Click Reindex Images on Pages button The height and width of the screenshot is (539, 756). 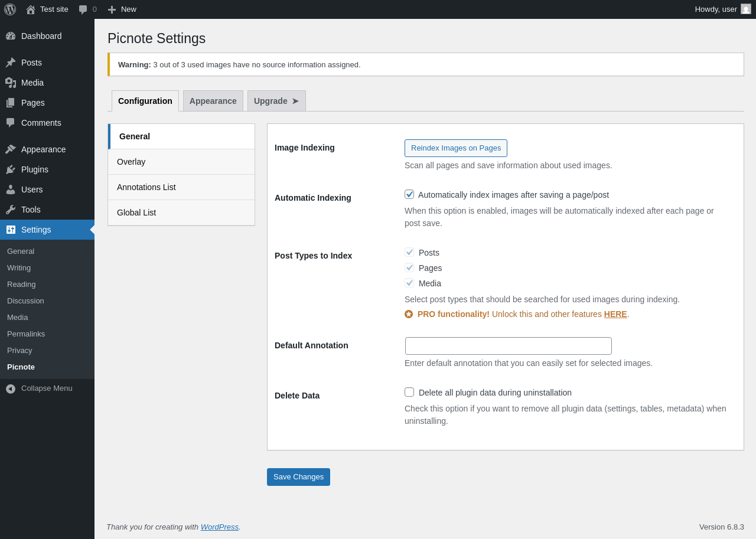455,148
